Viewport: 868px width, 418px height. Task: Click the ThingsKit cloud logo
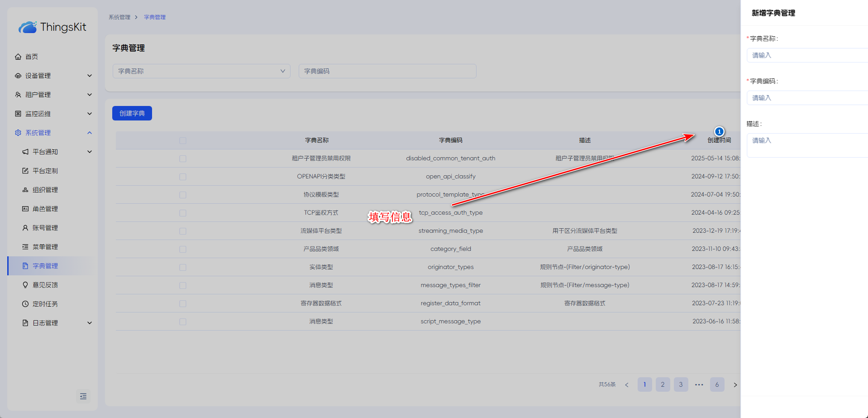tap(28, 27)
